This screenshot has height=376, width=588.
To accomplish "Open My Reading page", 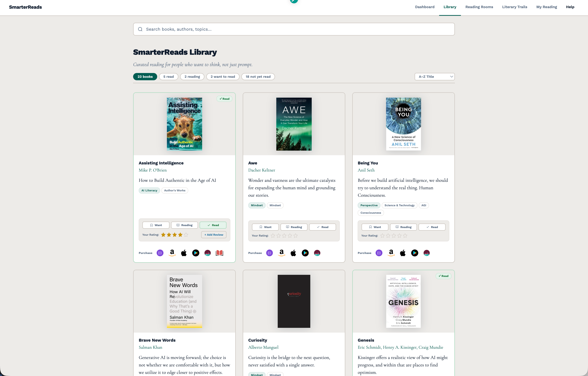I will (546, 7).
